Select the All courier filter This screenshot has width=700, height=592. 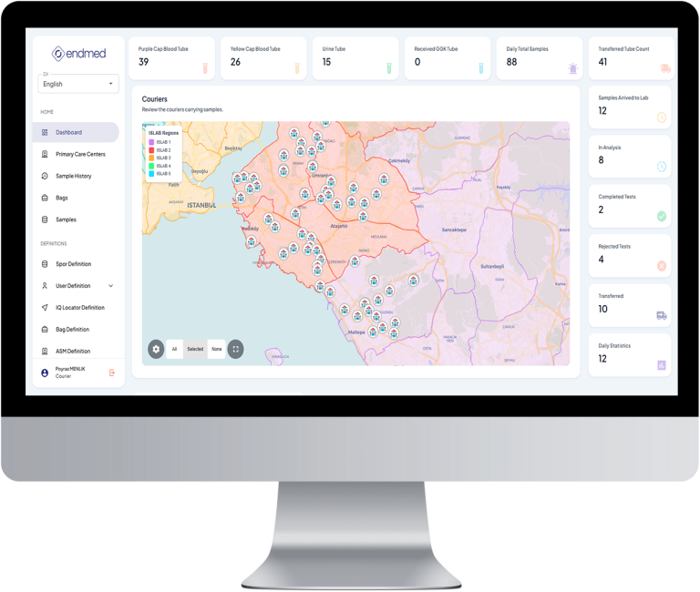174,349
